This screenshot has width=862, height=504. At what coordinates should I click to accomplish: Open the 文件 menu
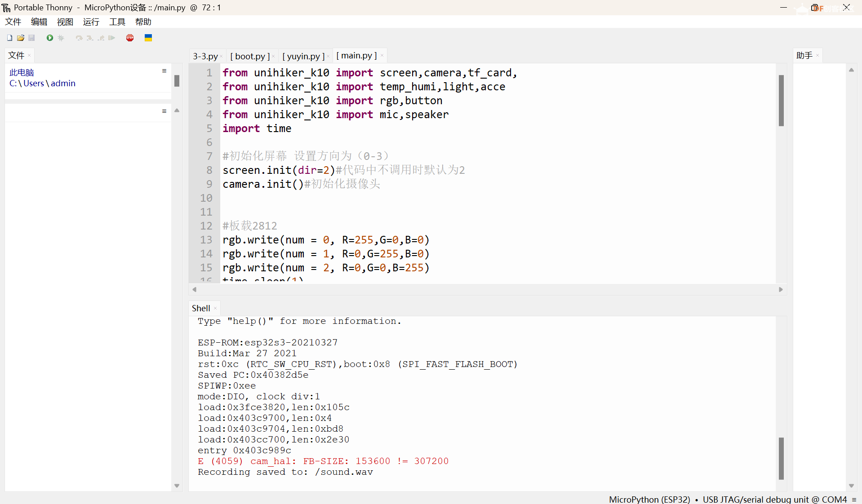tap(13, 22)
